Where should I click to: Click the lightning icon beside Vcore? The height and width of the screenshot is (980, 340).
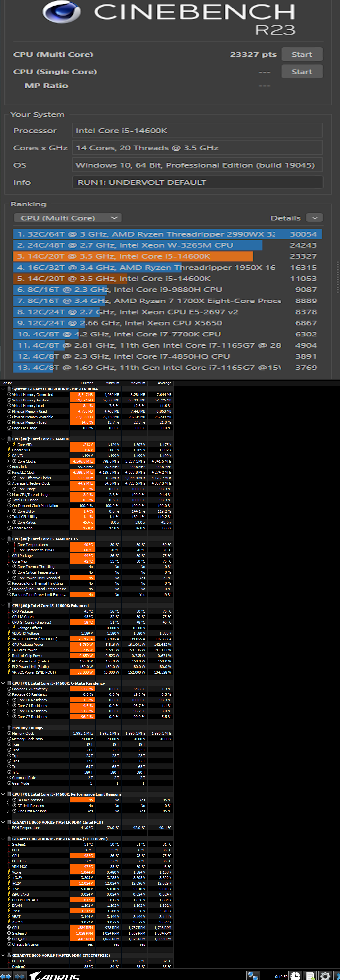(9, 872)
